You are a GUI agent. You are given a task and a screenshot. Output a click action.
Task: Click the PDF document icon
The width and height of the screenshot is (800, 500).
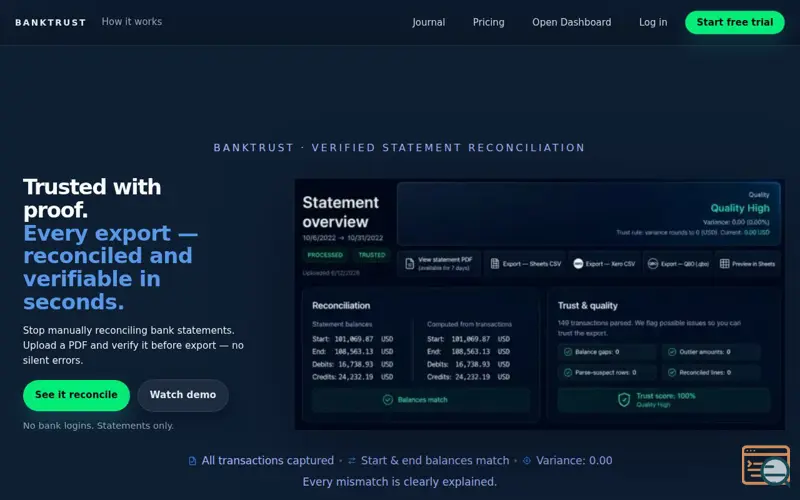coord(409,264)
